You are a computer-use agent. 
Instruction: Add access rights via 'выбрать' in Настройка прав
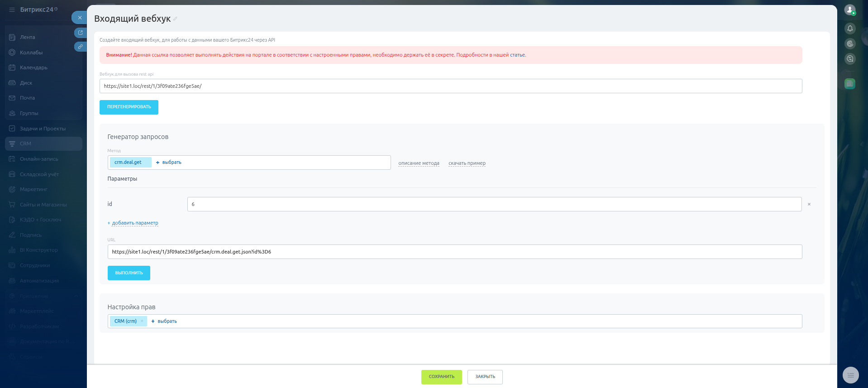pos(164,321)
